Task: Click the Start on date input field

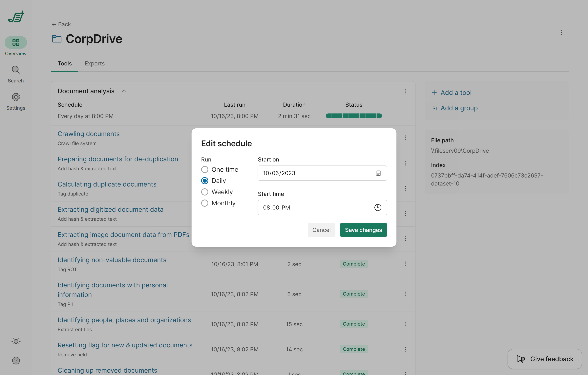Action: [305, 173]
